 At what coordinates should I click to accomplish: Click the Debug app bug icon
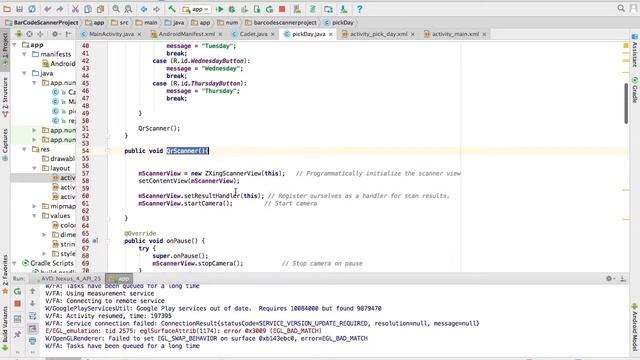point(232,9)
